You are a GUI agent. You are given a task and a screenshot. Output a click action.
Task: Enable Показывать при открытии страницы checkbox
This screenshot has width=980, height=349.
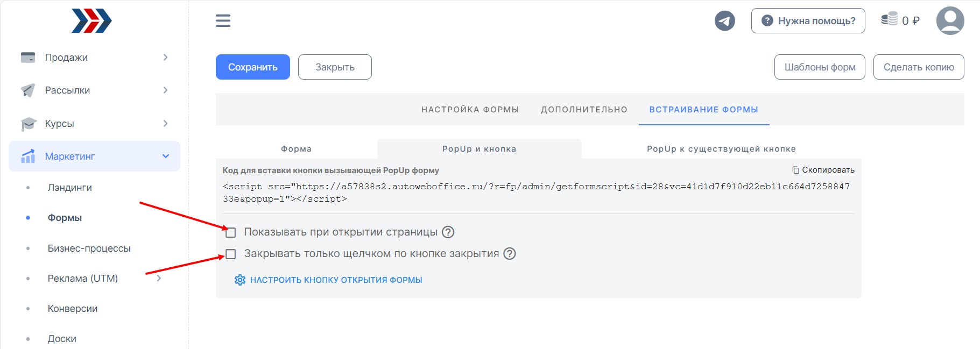pos(231,232)
